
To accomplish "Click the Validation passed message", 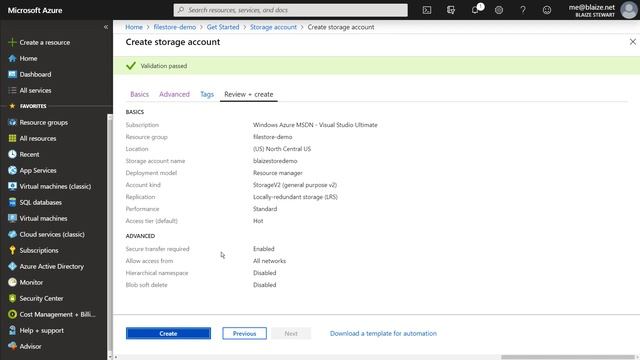I will pos(164,66).
